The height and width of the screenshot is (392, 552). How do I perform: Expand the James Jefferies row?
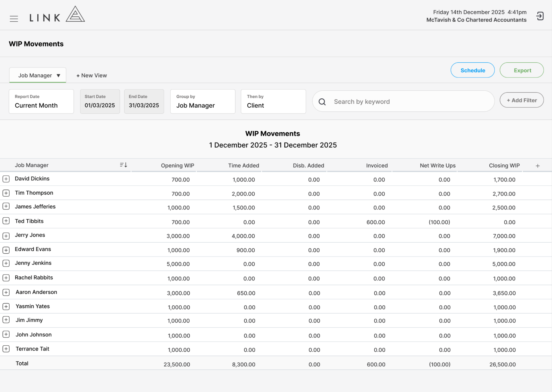click(x=6, y=206)
